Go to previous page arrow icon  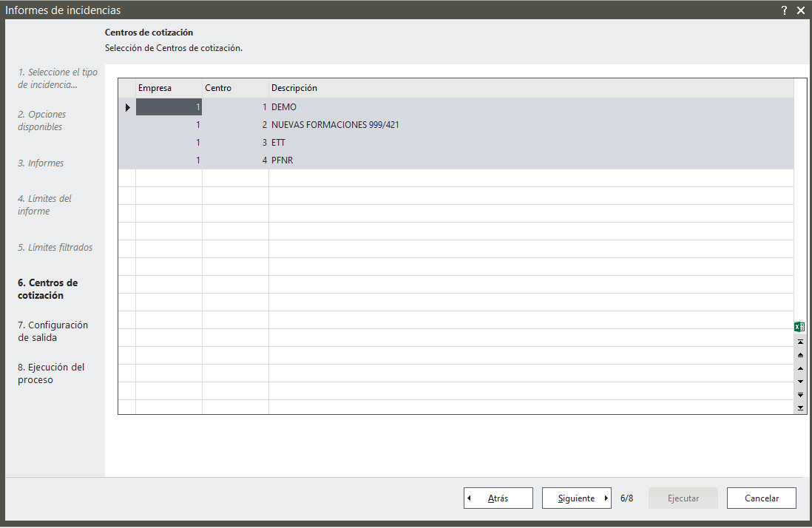point(800,355)
